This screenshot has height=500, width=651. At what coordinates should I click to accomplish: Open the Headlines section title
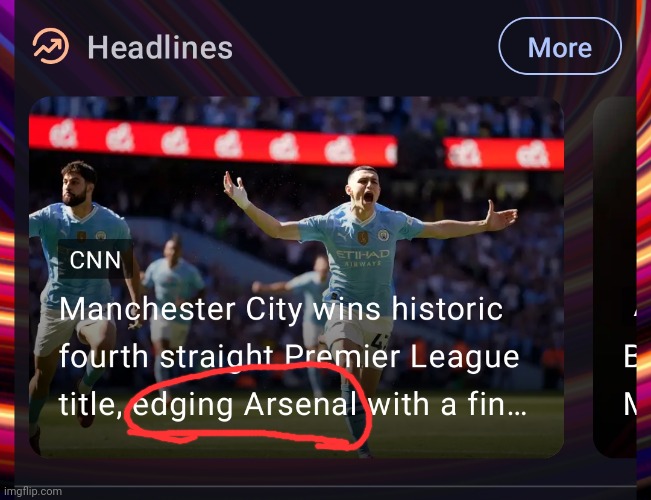click(160, 47)
